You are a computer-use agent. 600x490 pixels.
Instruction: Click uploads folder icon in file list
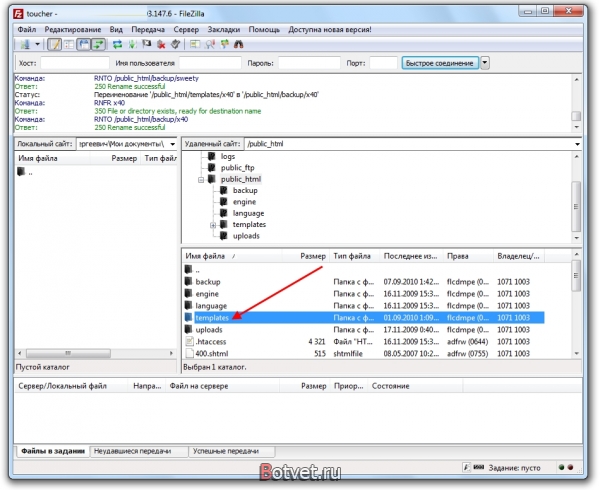188,329
